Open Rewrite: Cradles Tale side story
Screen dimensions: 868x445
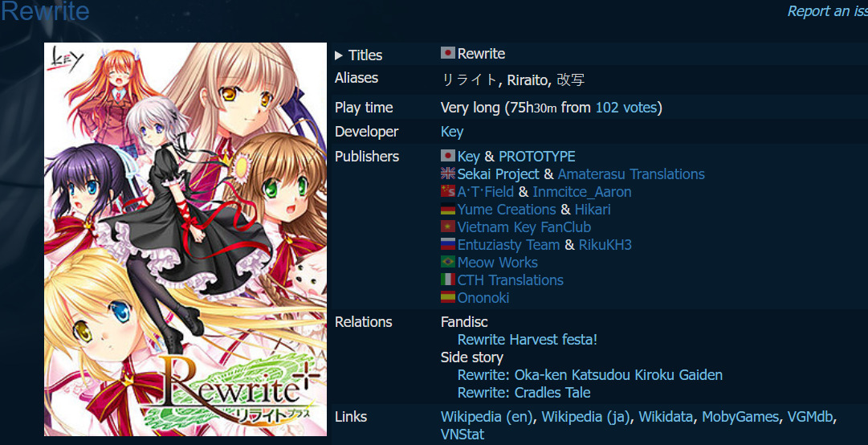tap(524, 393)
